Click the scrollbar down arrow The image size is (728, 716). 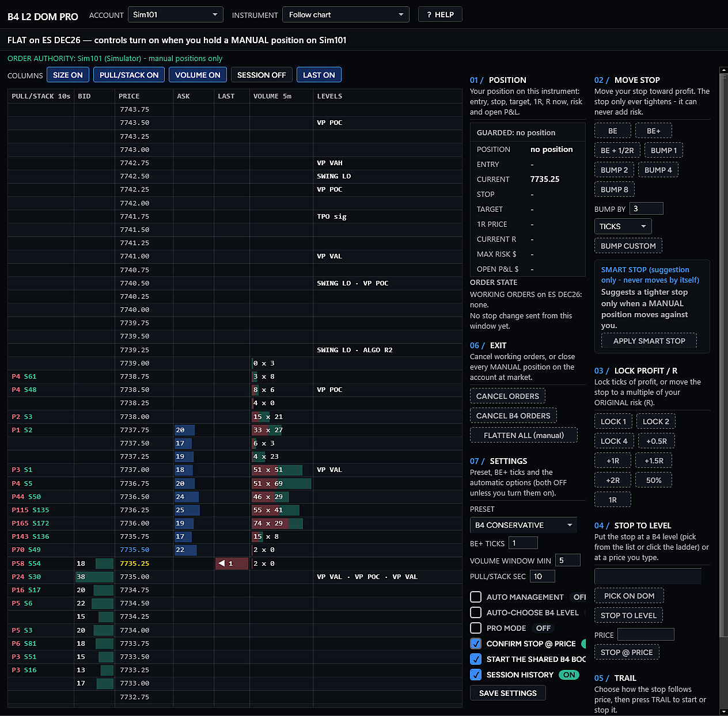pyautogui.click(x=724, y=711)
